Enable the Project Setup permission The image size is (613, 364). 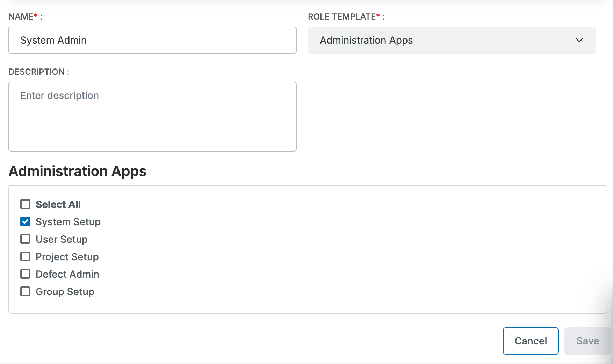[x=25, y=256]
